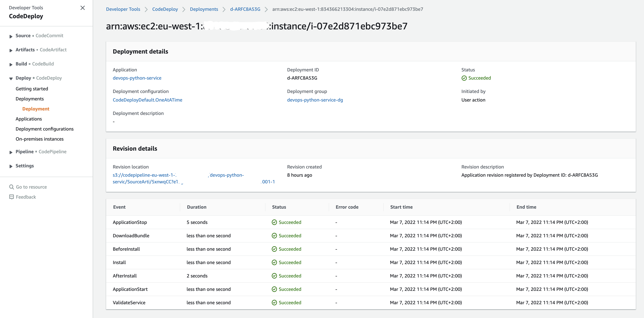Screen dimensions: 644x318
Task: Close the Developer Tools sidebar panel
Action: pos(82,8)
